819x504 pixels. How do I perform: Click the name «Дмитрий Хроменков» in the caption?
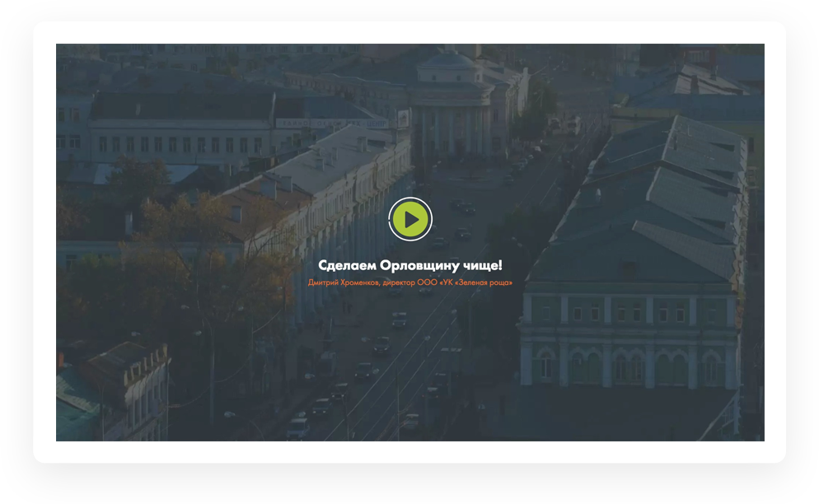coord(343,282)
